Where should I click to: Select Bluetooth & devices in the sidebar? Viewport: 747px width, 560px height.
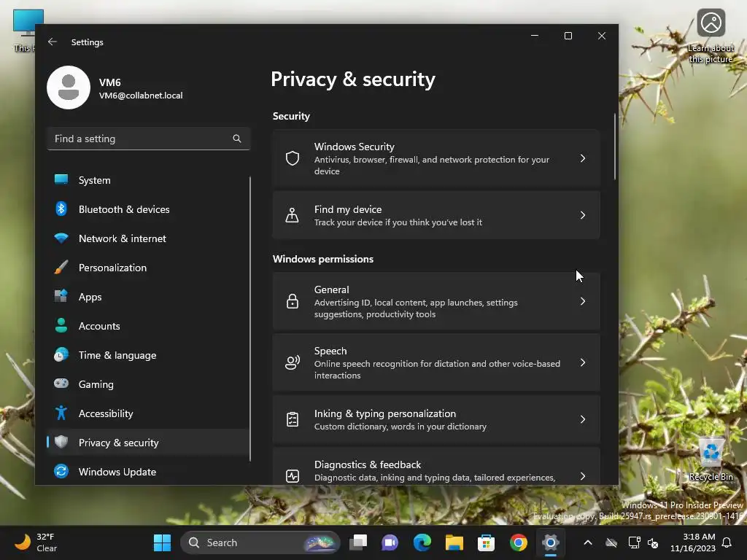pyautogui.click(x=147, y=209)
